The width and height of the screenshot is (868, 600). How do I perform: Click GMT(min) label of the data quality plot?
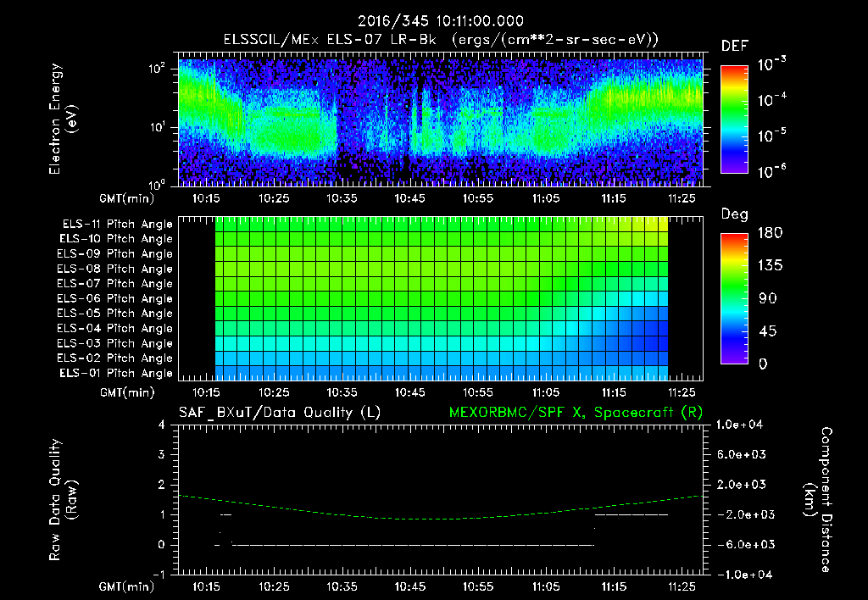click(126, 586)
